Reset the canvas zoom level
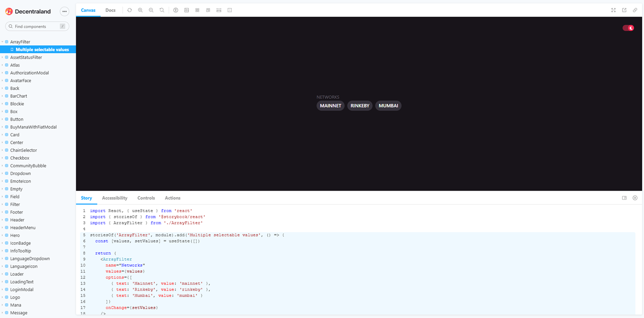 162,10
